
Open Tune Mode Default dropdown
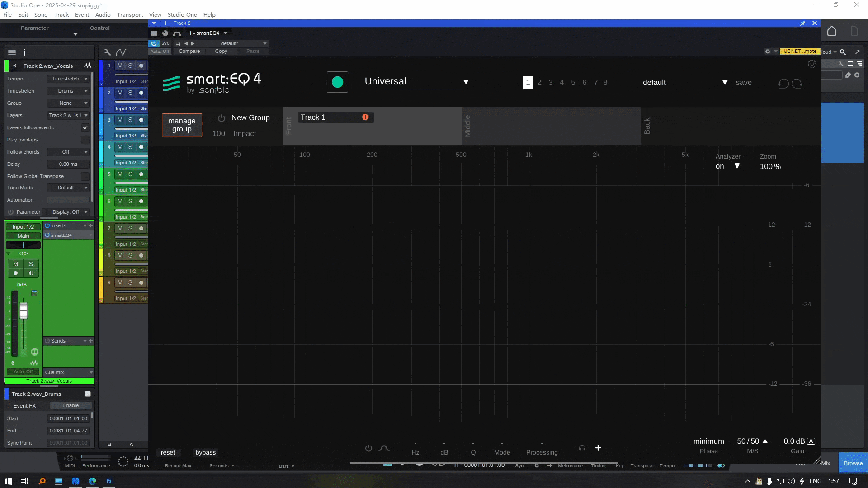(x=68, y=188)
